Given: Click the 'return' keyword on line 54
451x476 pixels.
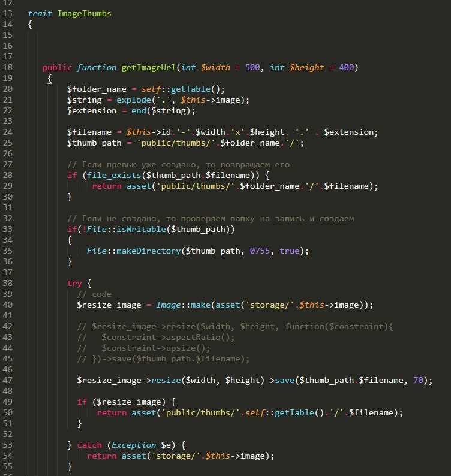Looking at the screenshot, I should pos(102,456).
